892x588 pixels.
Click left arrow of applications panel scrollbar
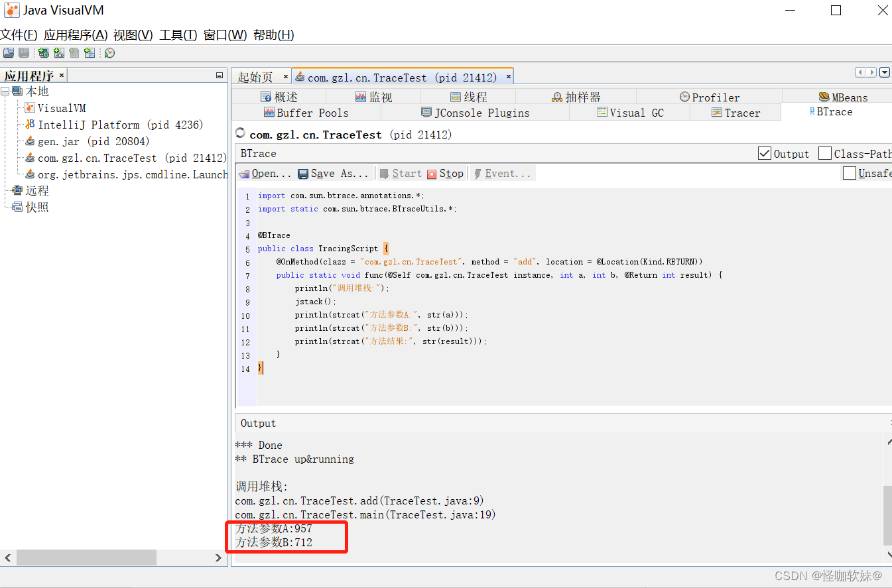coord(7,558)
